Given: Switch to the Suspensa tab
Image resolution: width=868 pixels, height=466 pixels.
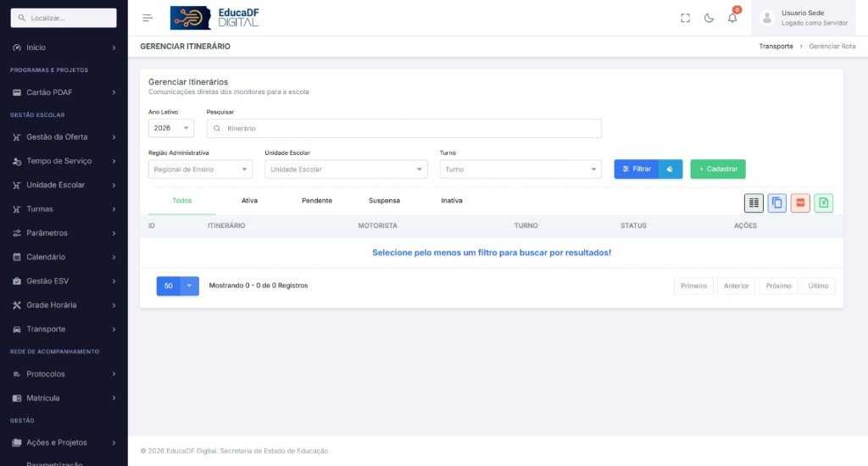Looking at the screenshot, I should (x=384, y=201).
